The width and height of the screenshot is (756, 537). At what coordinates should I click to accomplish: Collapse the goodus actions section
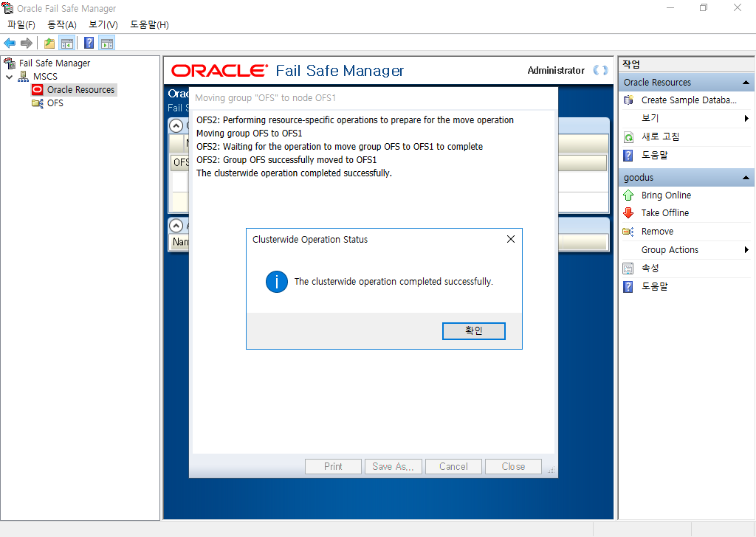tap(746, 178)
